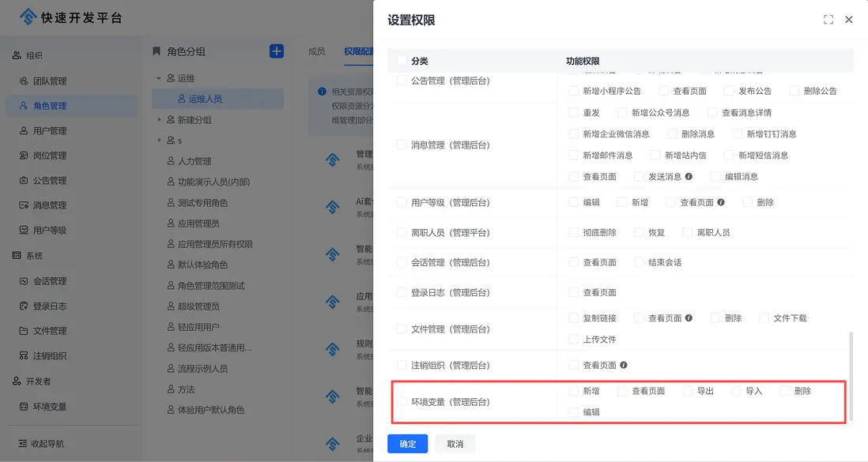Check the 环境变量 (管理后台) category checkbox

coord(402,402)
